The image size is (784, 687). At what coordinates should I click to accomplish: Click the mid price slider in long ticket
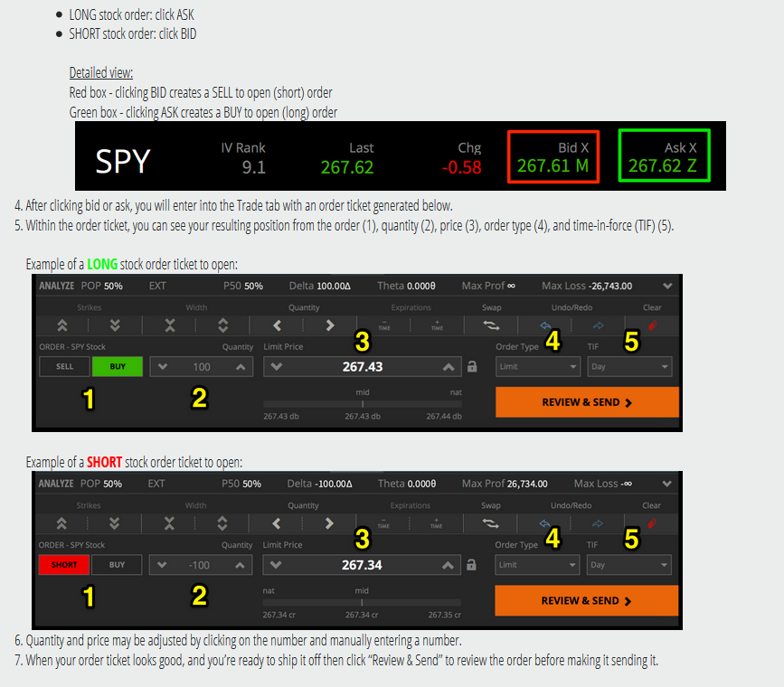pos(363,403)
